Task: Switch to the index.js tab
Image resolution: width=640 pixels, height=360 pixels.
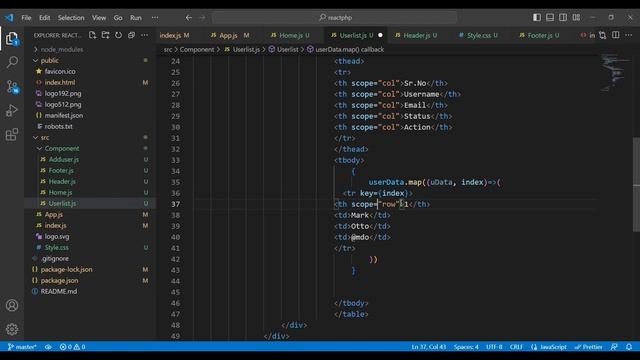Action: pyautogui.click(x=174, y=36)
